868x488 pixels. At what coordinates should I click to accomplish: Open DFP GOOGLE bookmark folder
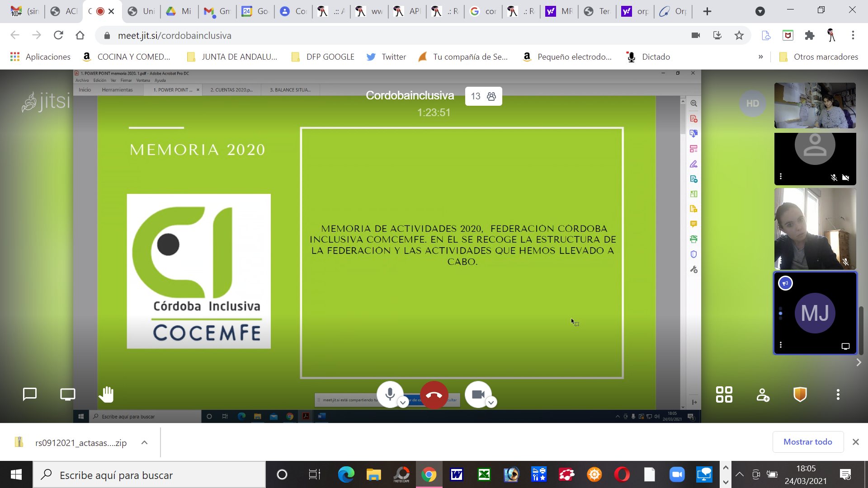(x=323, y=57)
